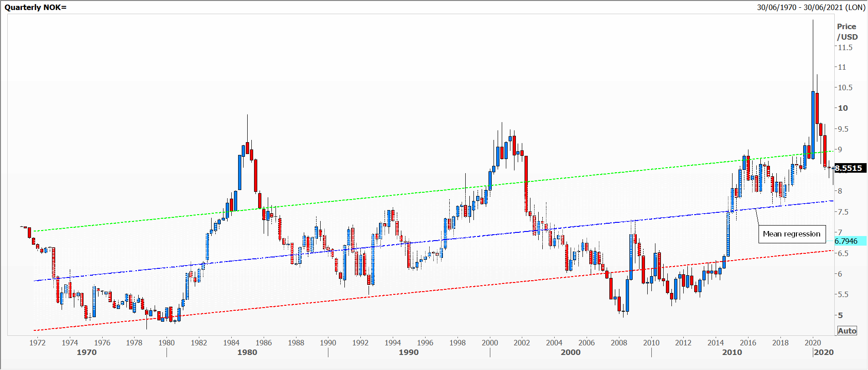Click the 1988 year label on time axis
The height and width of the screenshot is (370, 868).
[296, 343]
